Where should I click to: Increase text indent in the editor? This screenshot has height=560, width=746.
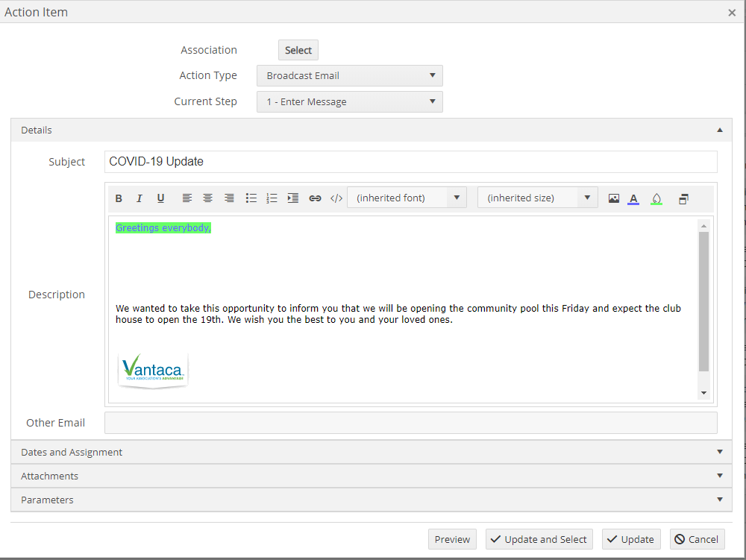[292, 198]
